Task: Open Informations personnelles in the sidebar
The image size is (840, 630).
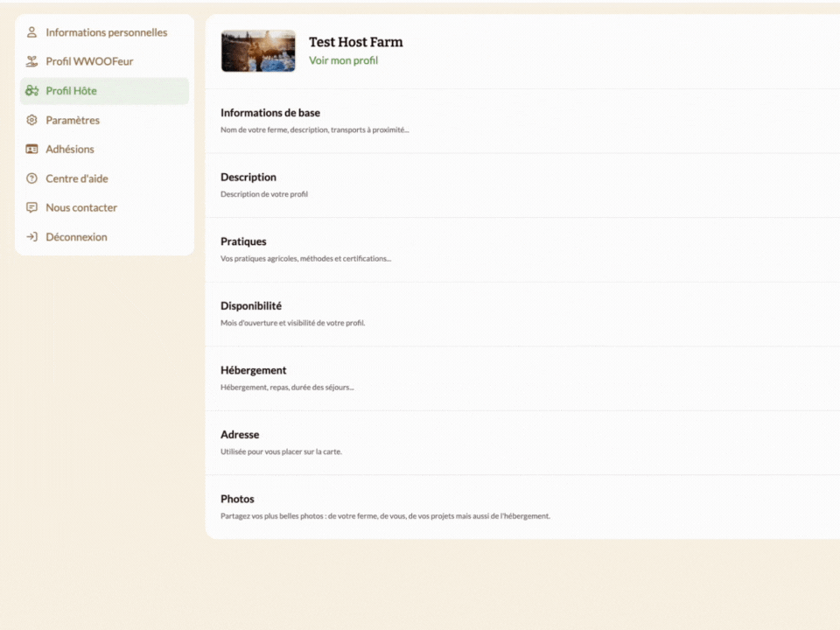Action: [x=104, y=32]
